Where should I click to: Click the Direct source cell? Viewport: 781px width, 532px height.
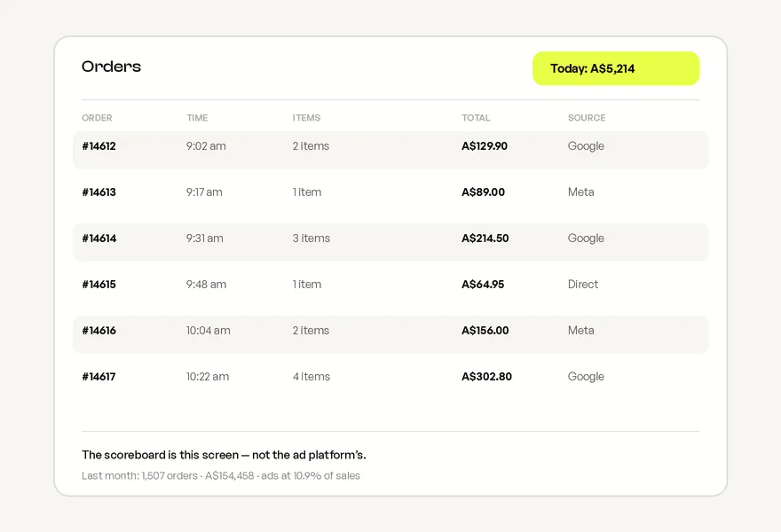583,284
